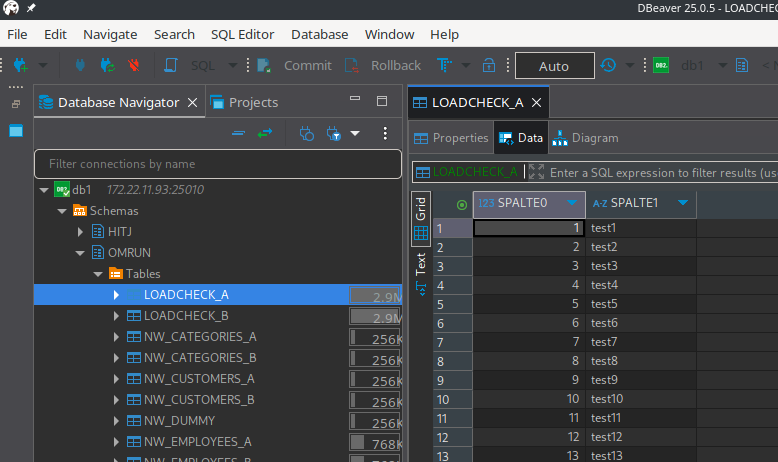Click the navigator connection refresh plug icon

[307, 133]
